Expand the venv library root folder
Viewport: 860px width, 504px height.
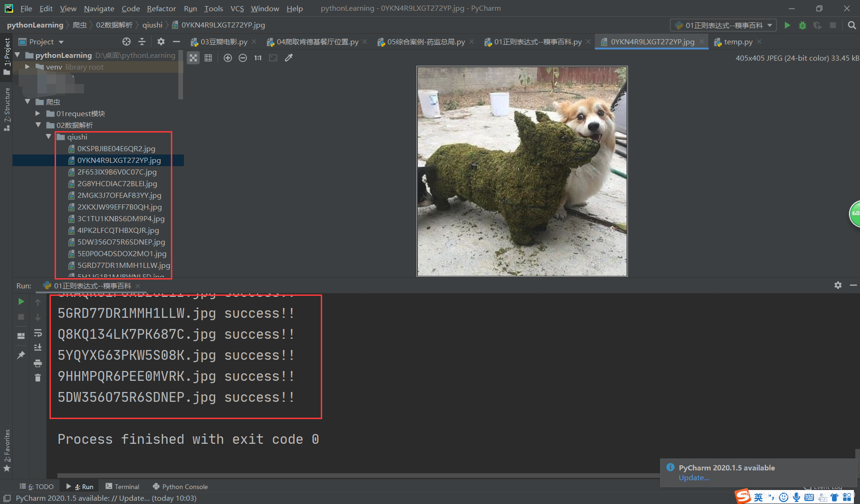pos(28,67)
